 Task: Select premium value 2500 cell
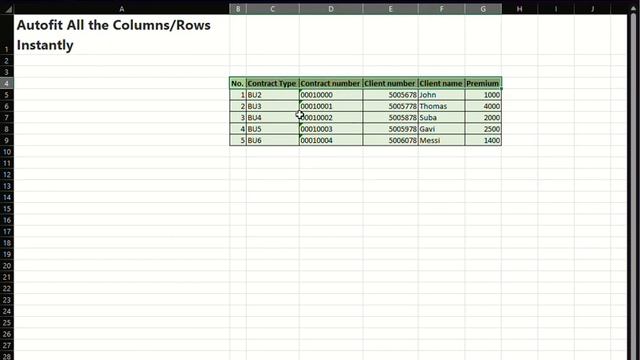pos(483,129)
